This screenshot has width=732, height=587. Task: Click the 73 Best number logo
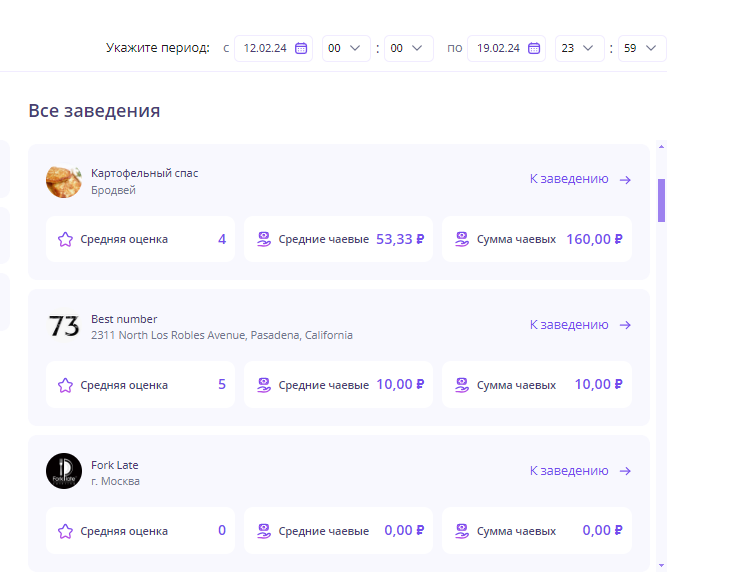point(64,326)
